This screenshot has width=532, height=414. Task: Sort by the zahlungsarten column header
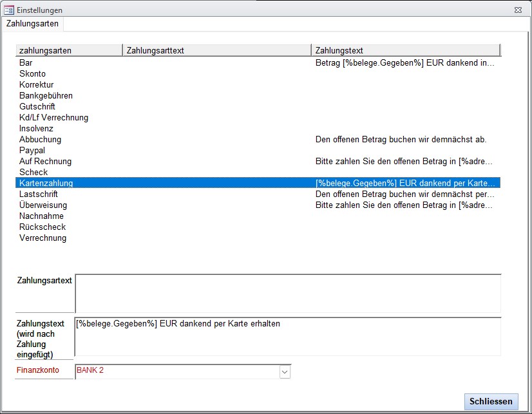[69, 51]
